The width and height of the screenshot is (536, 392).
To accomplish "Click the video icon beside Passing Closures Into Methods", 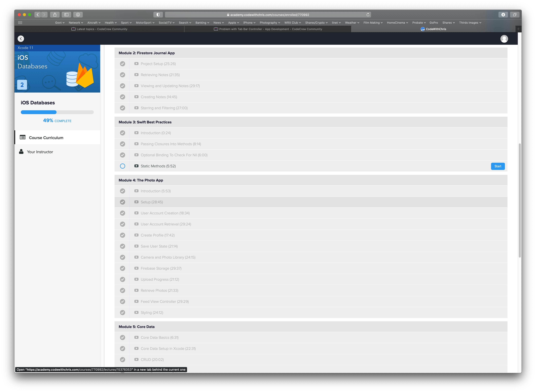I will click(136, 144).
